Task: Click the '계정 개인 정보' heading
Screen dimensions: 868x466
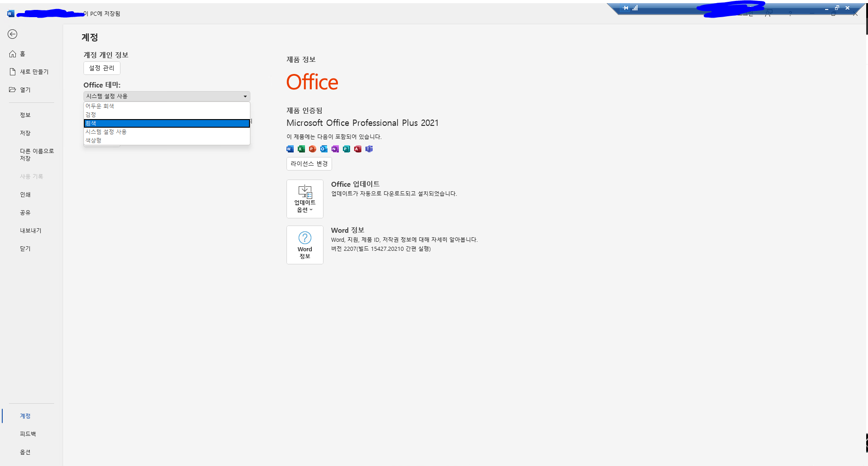Action: (106, 55)
